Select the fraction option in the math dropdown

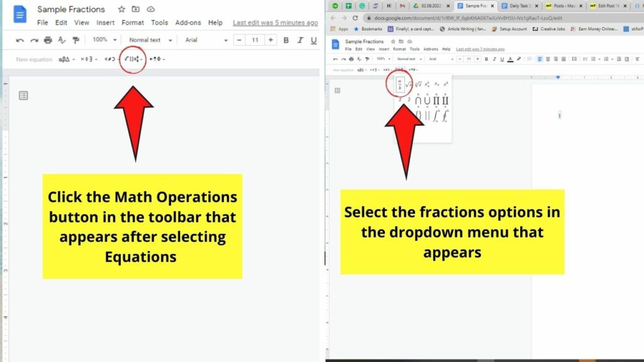coord(401,83)
